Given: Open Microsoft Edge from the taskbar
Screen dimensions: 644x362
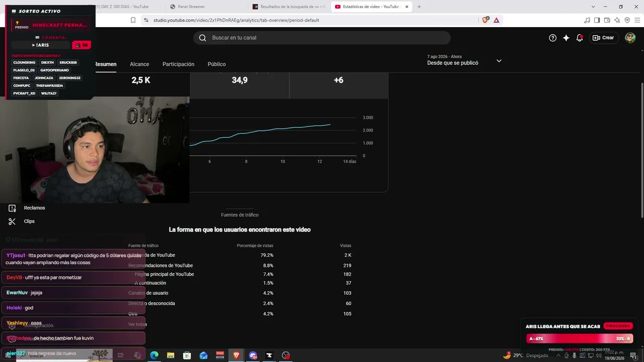Looking at the screenshot, I should (154, 355).
